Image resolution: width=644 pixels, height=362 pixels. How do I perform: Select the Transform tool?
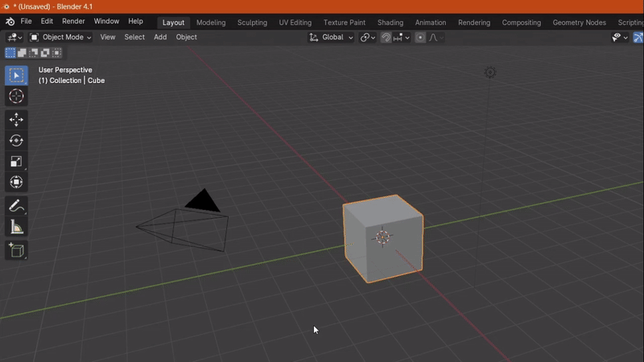16,182
